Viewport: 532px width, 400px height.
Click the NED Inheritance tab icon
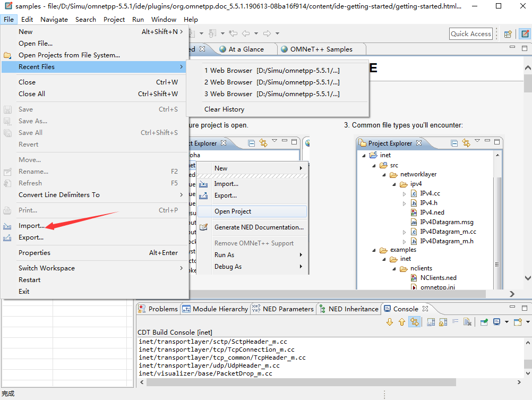(323, 309)
